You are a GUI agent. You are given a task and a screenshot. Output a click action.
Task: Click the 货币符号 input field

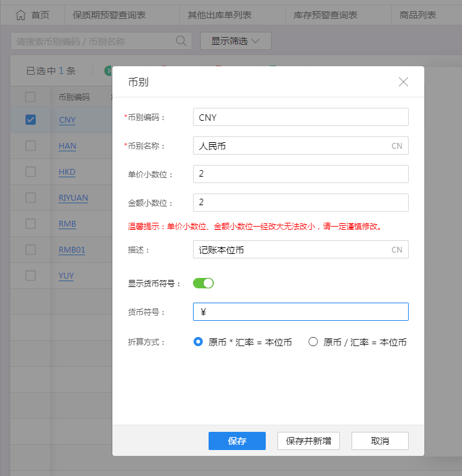pos(300,312)
